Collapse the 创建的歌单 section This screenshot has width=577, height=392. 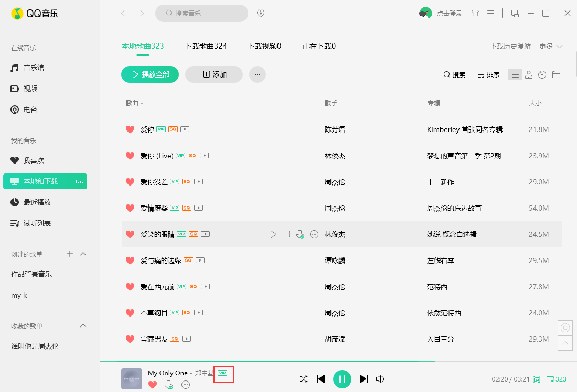pos(83,254)
